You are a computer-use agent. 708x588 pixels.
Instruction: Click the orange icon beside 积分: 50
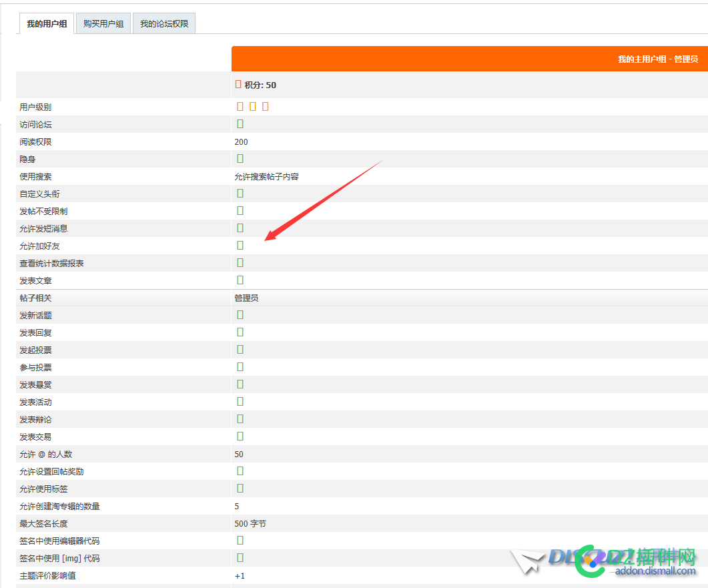[238, 84]
